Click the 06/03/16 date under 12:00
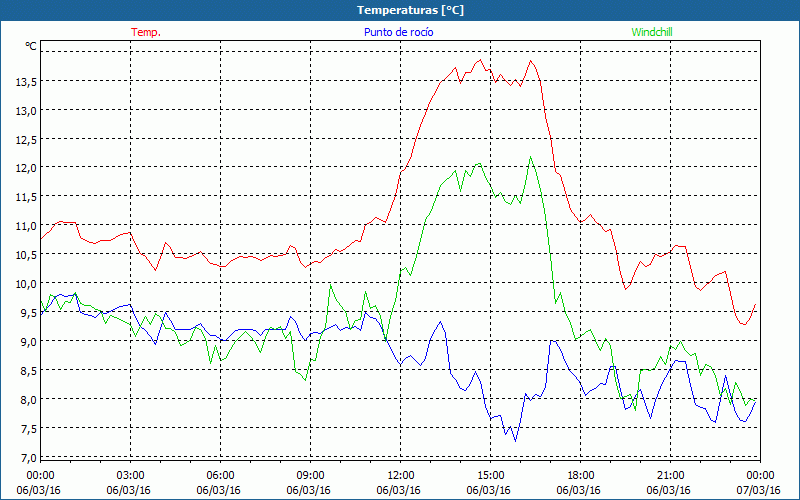The width and height of the screenshot is (800, 500). 398,490
